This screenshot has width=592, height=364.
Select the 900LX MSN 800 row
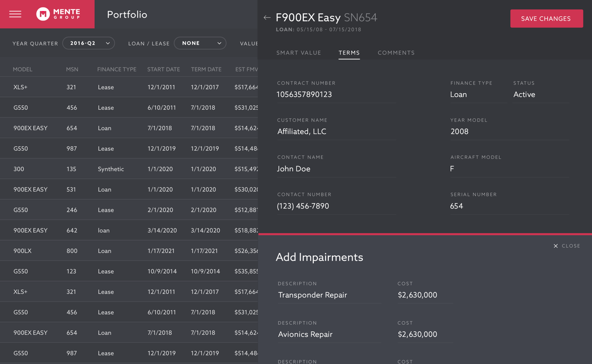[129, 251]
